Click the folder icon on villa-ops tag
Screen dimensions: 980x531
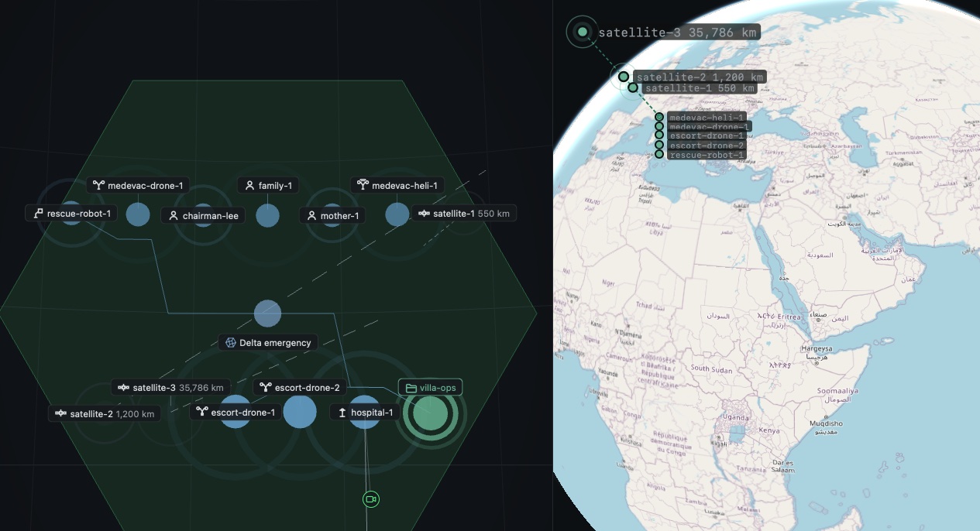tap(411, 388)
